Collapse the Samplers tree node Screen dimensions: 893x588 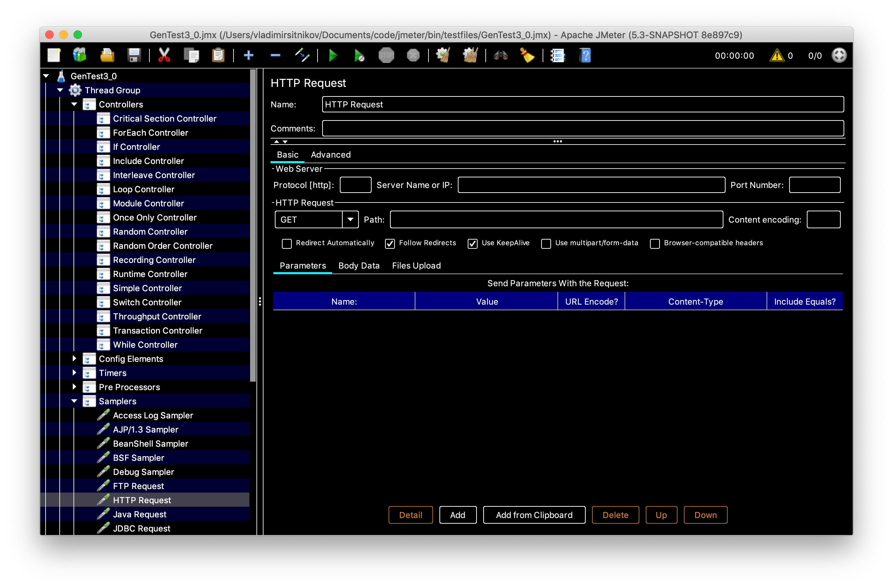tap(74, 401)
